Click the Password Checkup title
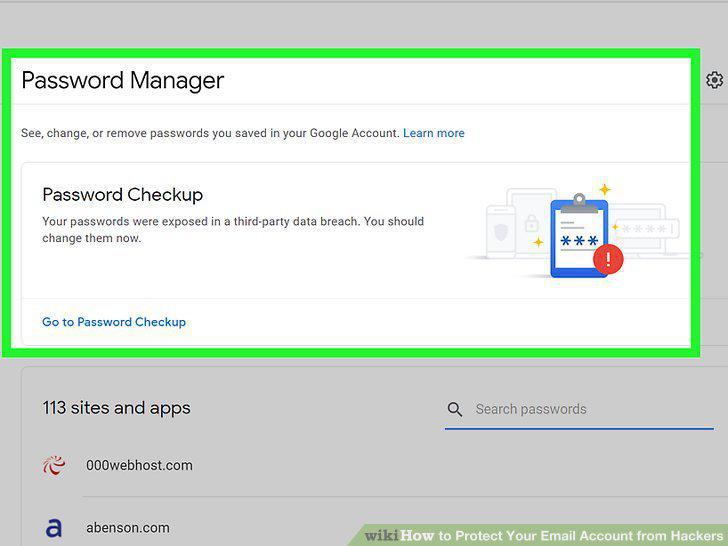 [x=123, y=195]
